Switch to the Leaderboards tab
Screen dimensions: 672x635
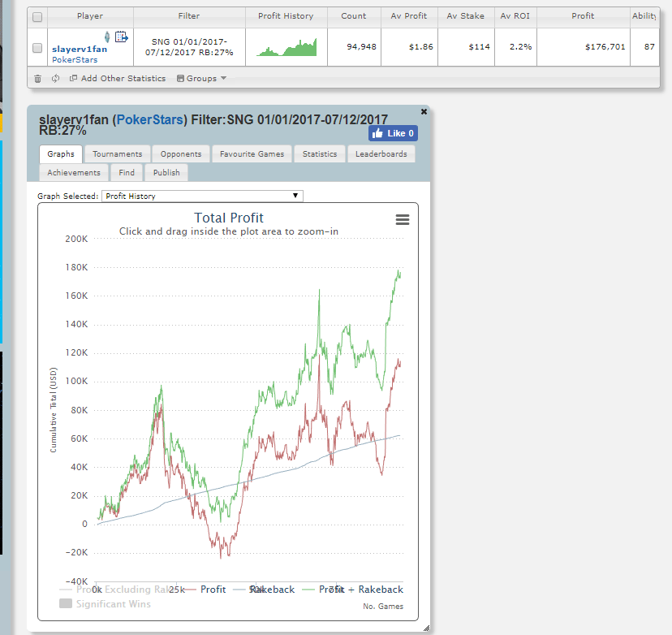(381, 154)
